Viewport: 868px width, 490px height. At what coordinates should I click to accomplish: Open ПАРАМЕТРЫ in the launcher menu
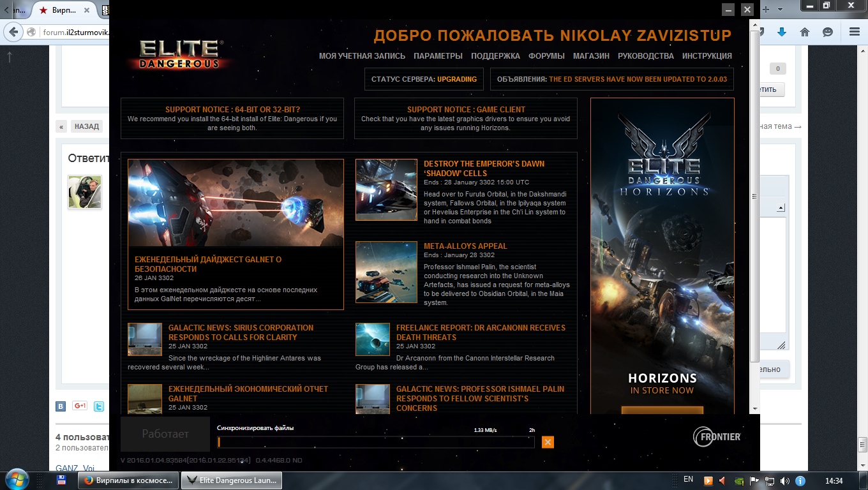tap(438, 56)
